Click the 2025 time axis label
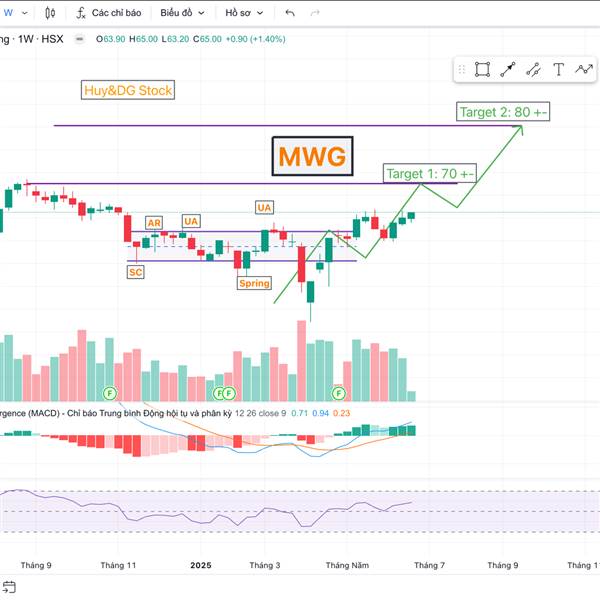Screen dimensions: 600x600 pyautogui.click(x=201, y=565)
